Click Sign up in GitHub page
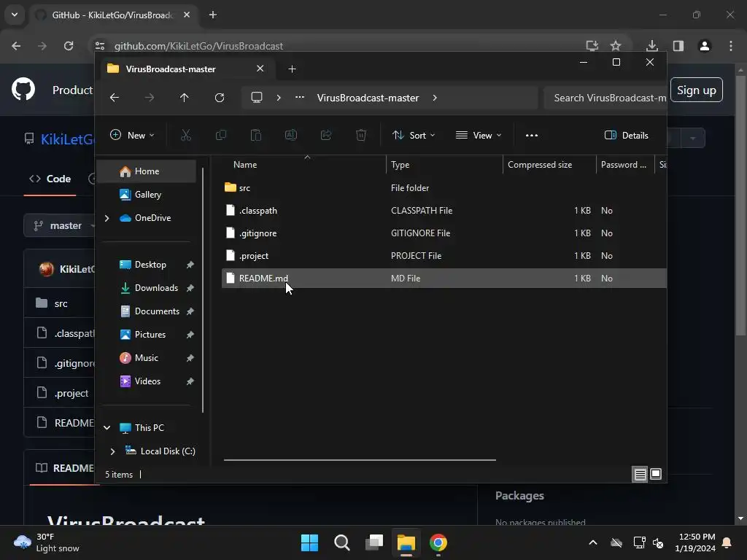 697,90
